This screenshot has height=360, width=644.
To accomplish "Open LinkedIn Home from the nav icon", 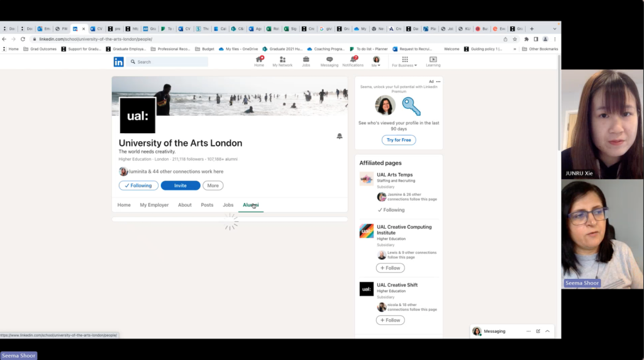I will click(x=258, y=62).
